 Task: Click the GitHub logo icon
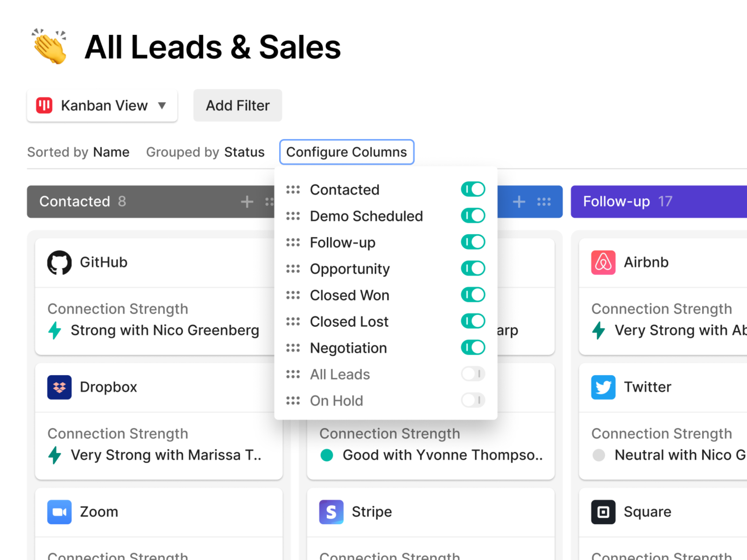pyautogui.click(x=59, y=262)
